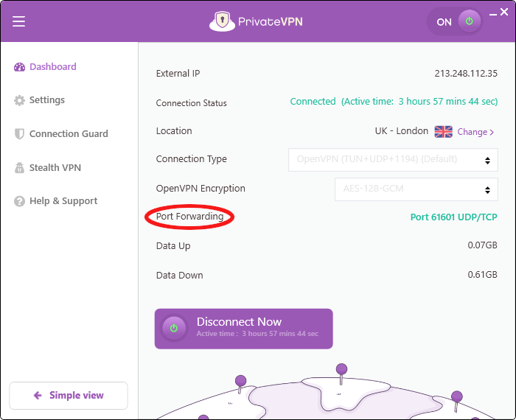Click the Data Up label
The image size is (516, 420).
(173, 246)
